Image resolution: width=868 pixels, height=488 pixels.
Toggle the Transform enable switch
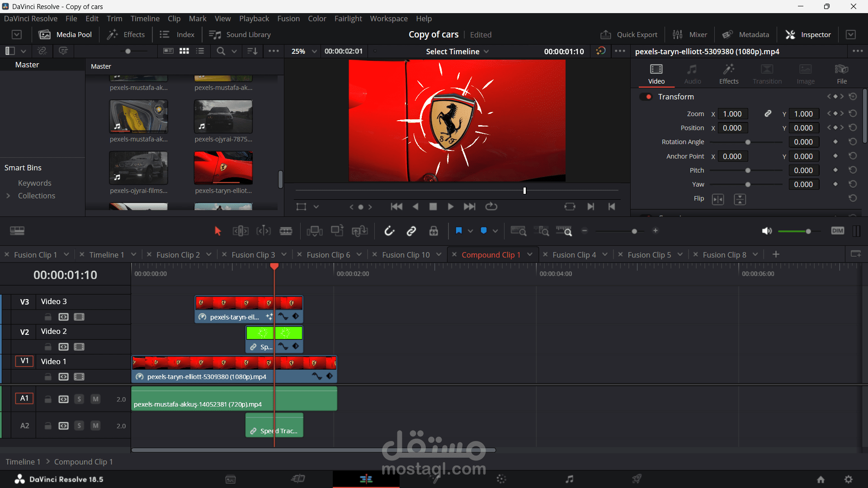[646, 97]
